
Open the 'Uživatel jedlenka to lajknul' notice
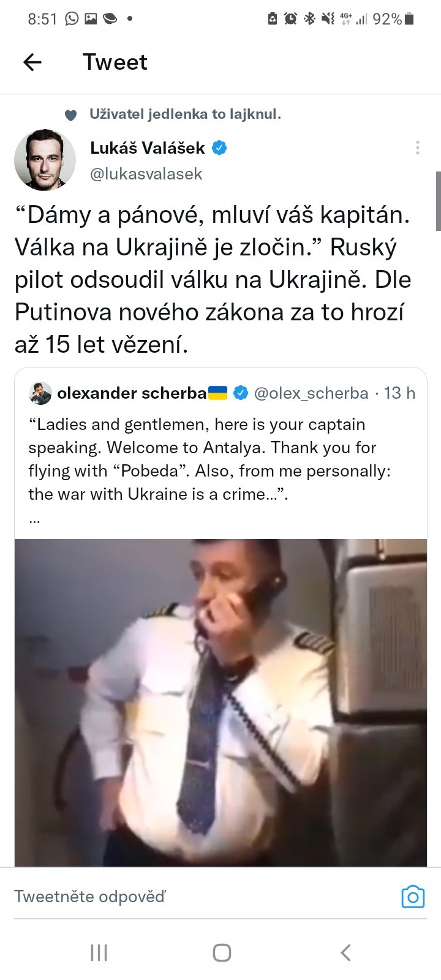tap(185, 114)
